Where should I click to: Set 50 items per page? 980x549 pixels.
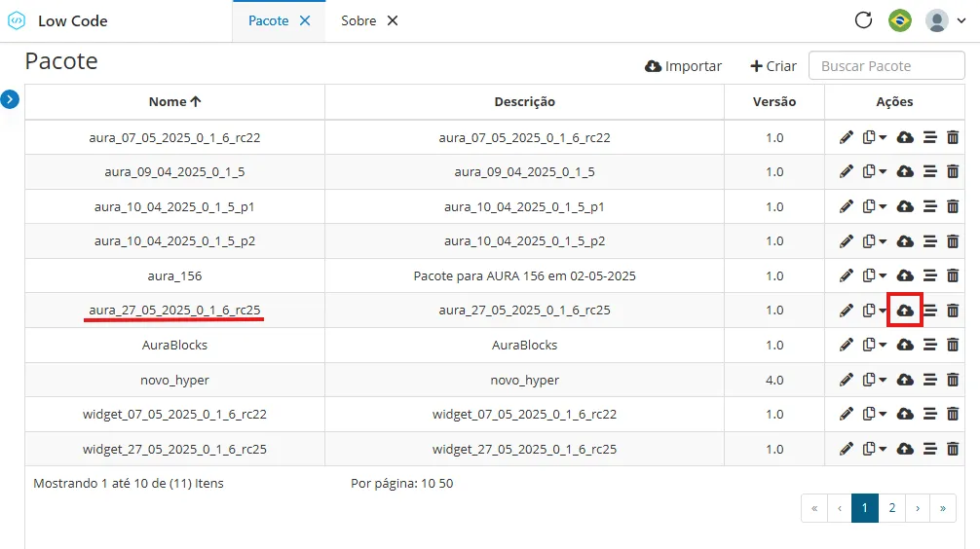pos(445,484)
